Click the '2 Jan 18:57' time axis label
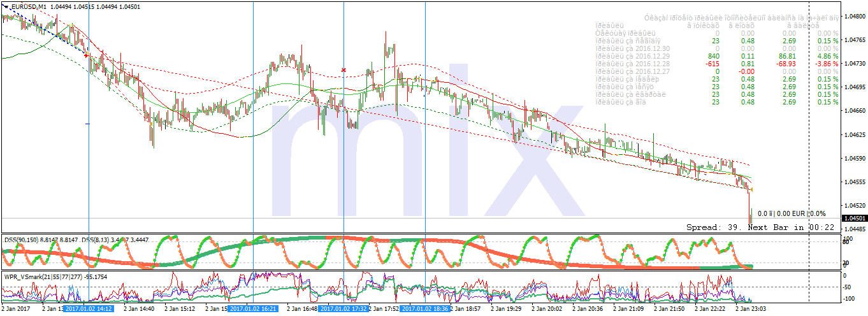The height and width of the screenshot is (316, 868). pyautogui.click(x=467, y=309)
